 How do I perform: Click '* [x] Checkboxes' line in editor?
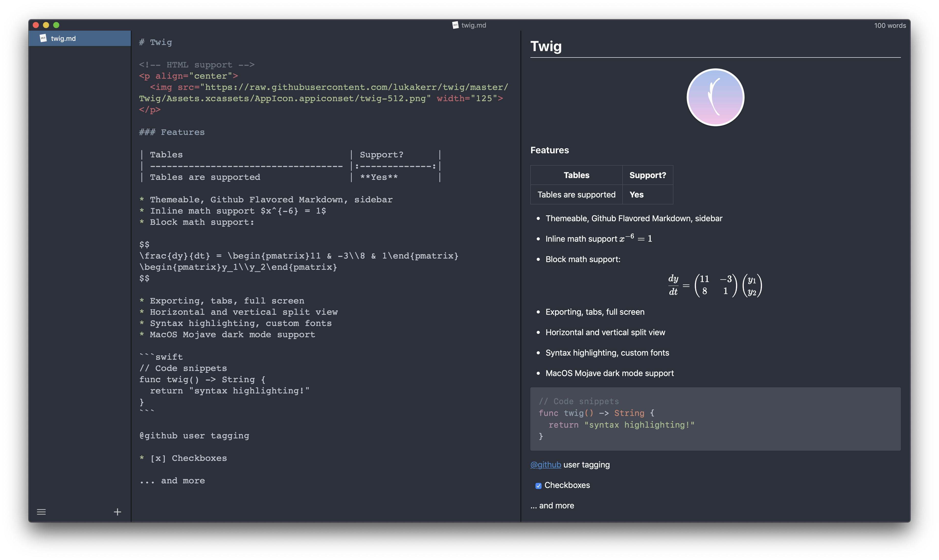click(183, 458)
